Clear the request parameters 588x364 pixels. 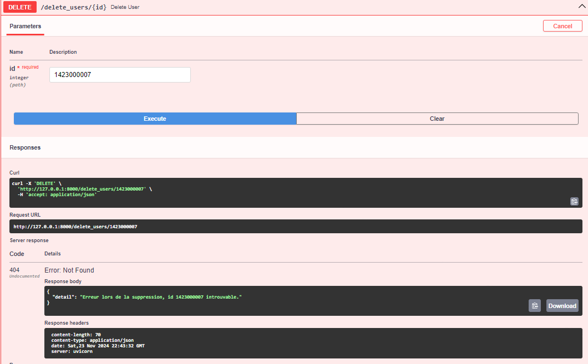tap(437, 118)
